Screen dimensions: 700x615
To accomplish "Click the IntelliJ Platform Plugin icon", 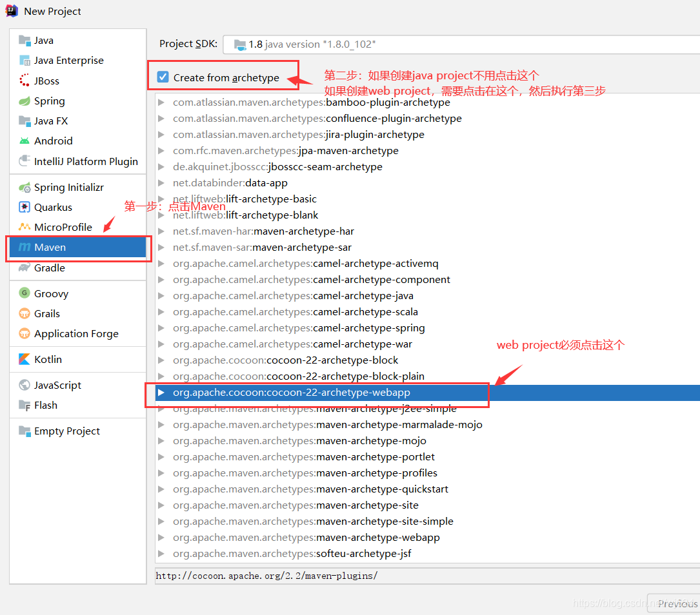I will click(x=25, y=161).
